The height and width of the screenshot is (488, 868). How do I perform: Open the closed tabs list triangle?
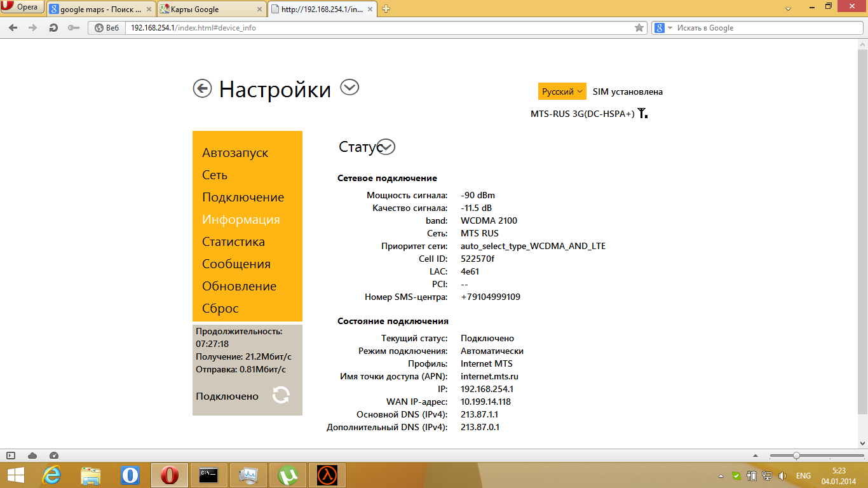[x=788, y=9]
